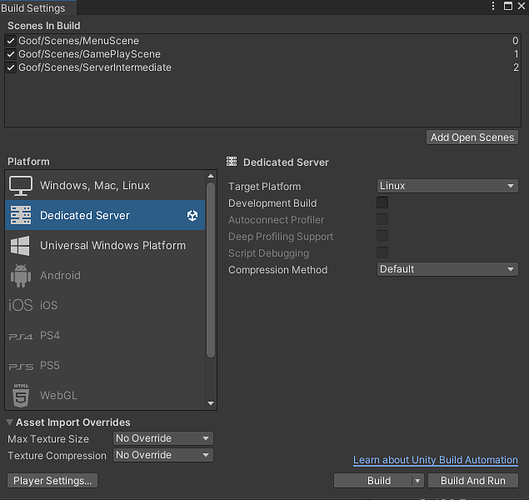Select the Universal Windows Platform logo icon

click(x=20, y=246)
